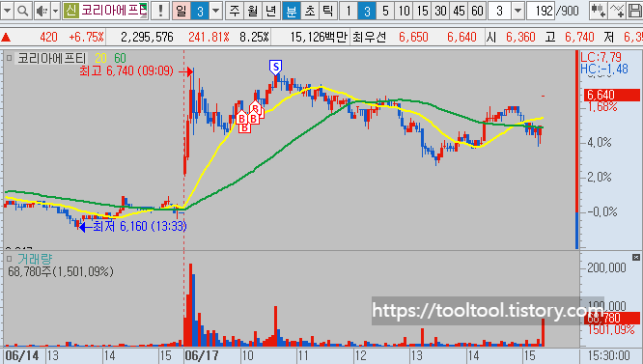This screenshot has height=364, width=643.
Task: Click the add candle chart icon
Action: 598,11
